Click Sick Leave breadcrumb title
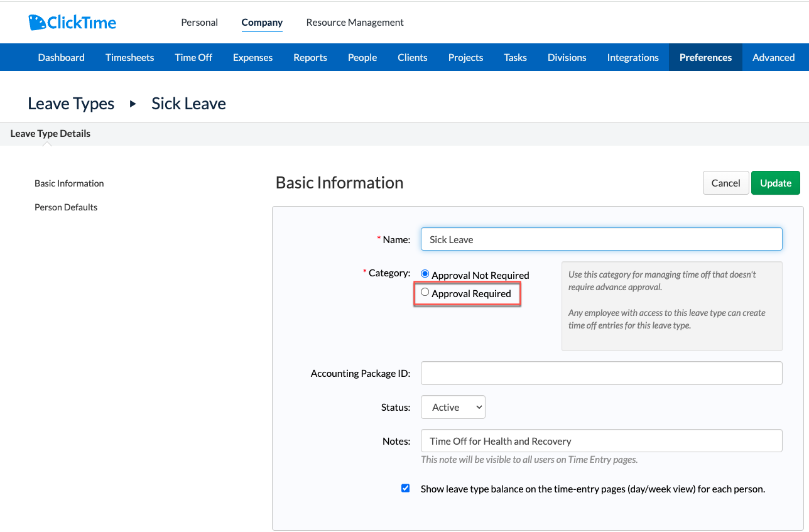 188,104
